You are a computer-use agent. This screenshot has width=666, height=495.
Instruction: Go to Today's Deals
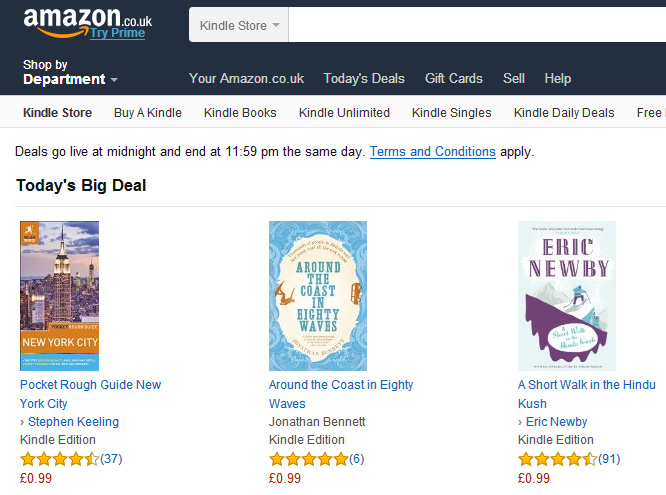(364, 78)
